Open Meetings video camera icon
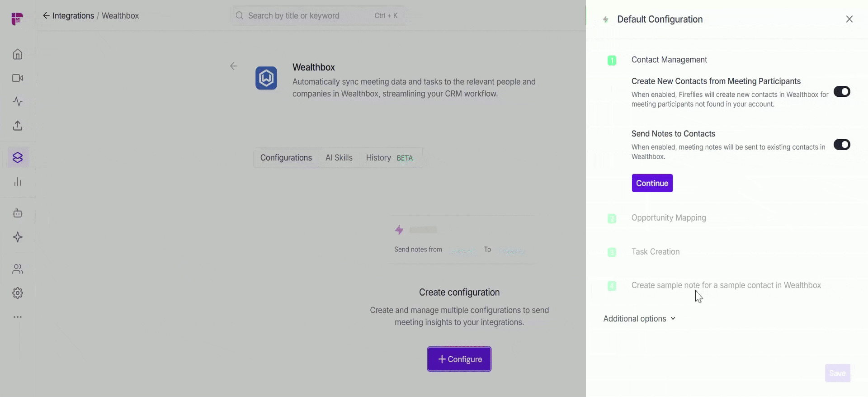This screenshot has width=868, height=397. tap(18, 78)
